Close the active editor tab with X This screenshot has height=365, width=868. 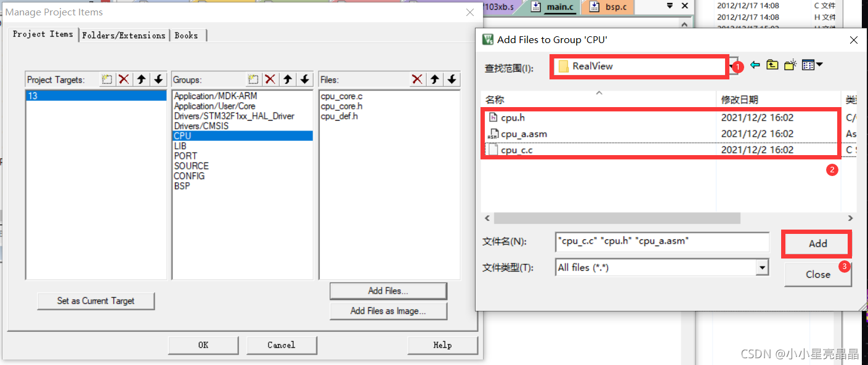tap(685, 6)
